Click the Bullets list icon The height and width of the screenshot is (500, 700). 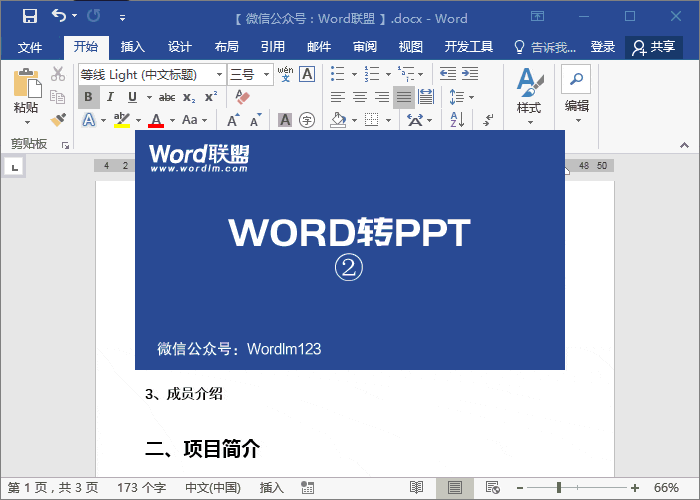pos(338,74)
